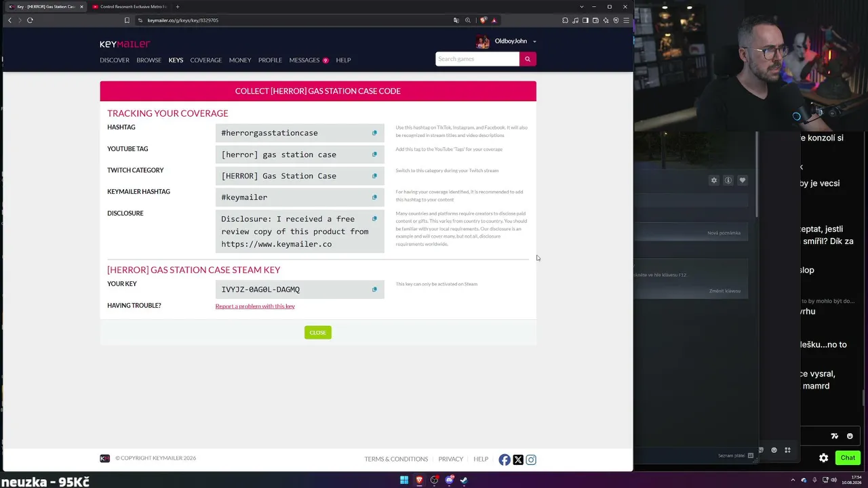The width and height of the screenshot is (868, 488).
Task: Open the COVERAGE section
Action: 205,60
